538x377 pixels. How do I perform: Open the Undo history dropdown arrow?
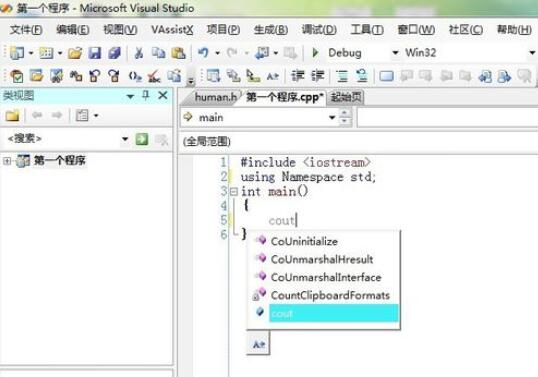click(x=217, y=53)
